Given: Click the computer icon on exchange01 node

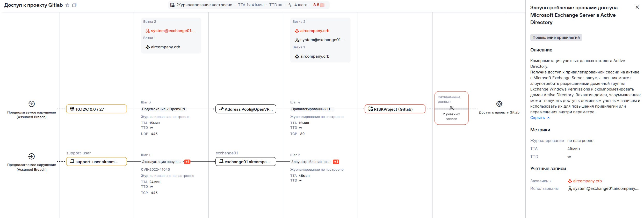Looking at the screenshot, I should click(221, 161).
